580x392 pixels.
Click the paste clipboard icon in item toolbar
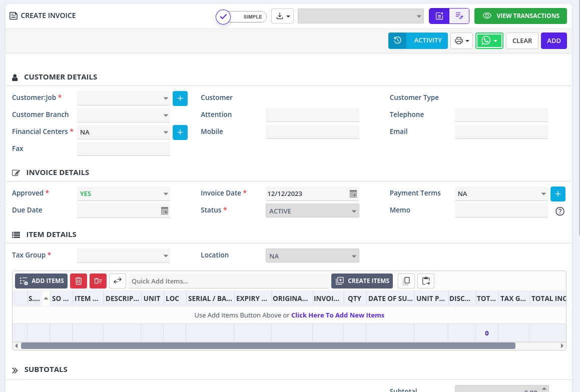click(x=426, y=281)
